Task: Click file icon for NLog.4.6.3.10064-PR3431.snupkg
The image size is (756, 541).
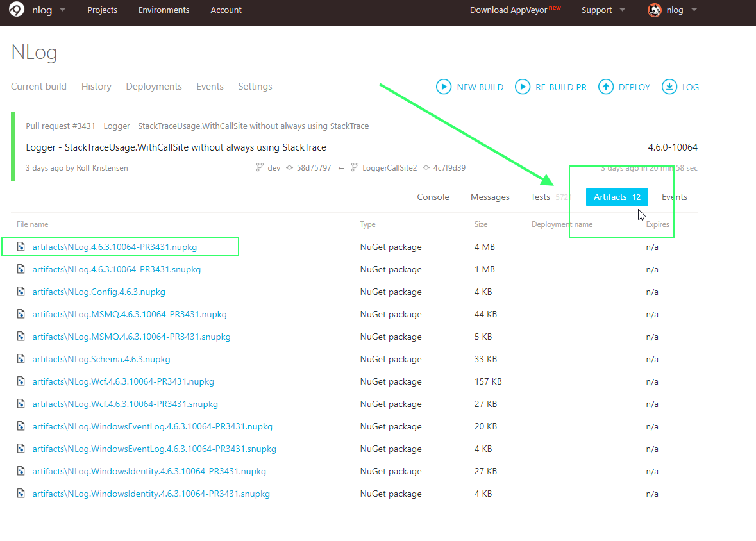Action: click(x=21, y=269)
